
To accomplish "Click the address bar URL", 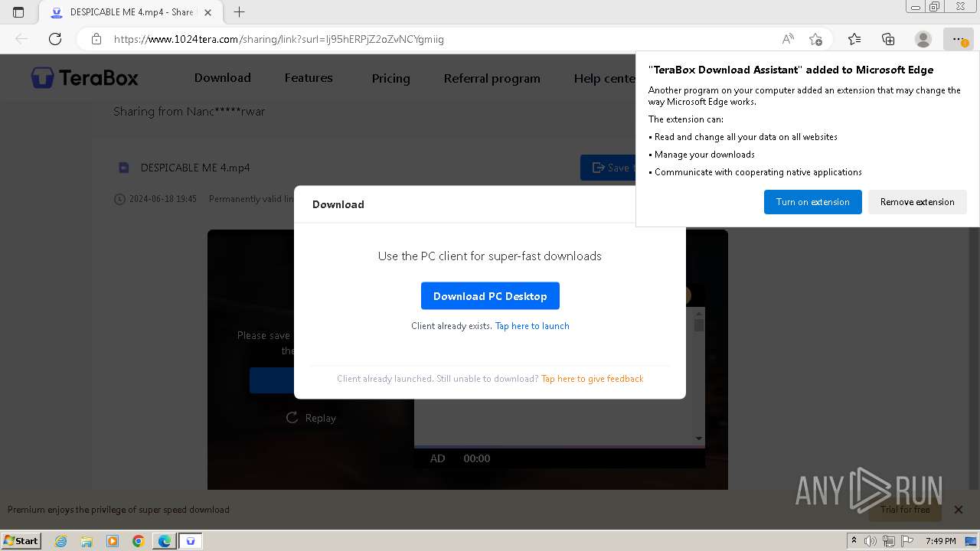I will click(x=279, y=39).
